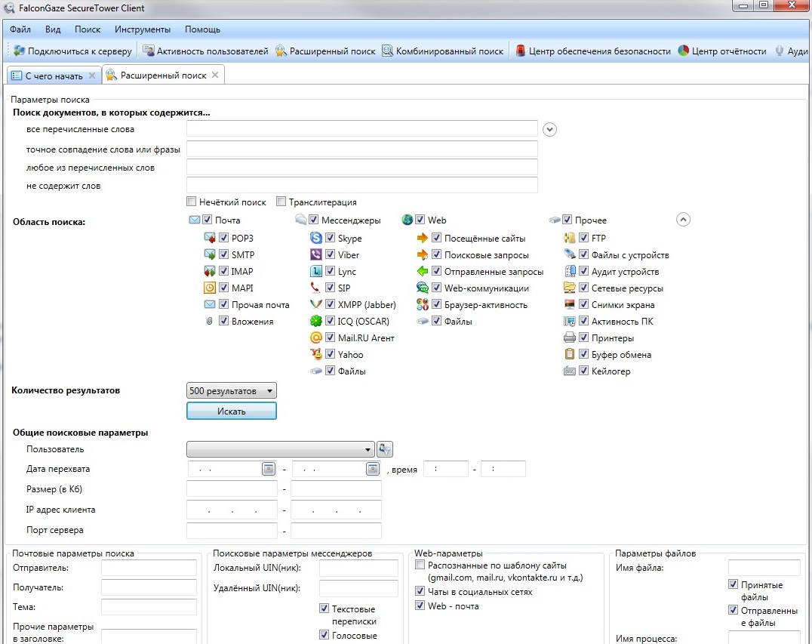
Task: Click the точное совпадение слова или фразы field
Action: pyautogui.click(x=362, y=149)
